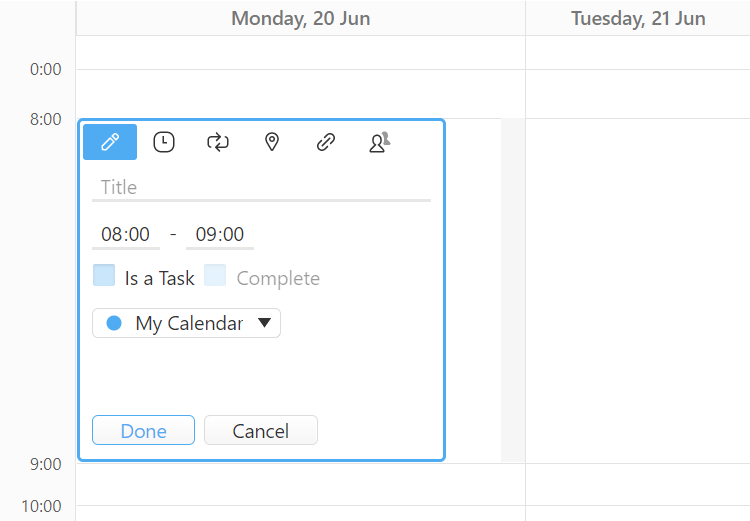Expand the My Calendar dropdown
Image resolution: width=750 pixels, height=521 pixels.
point(186,323)
